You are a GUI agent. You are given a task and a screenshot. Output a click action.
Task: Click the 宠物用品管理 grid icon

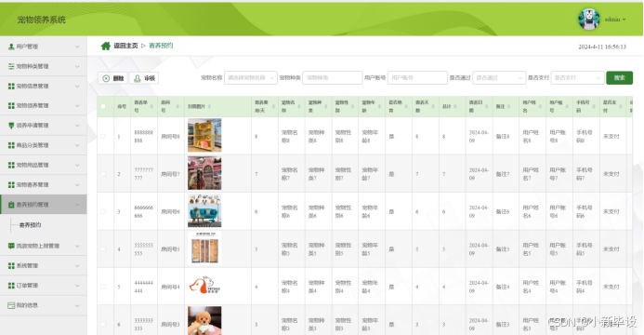pyautogui.click(x=11, y=165)
